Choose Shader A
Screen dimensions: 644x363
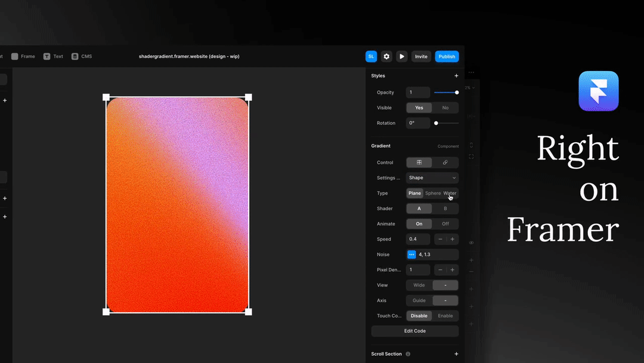[419, 208]
